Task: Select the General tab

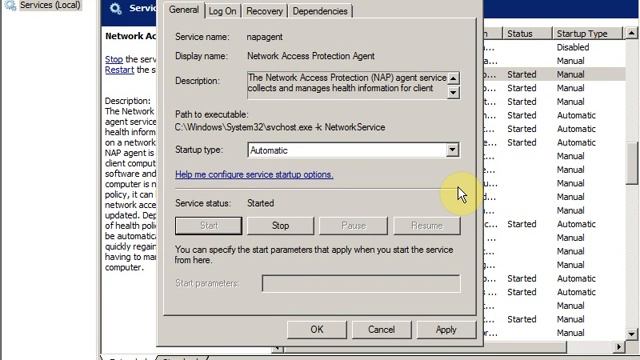Action: pyautogui.click(x=184, y=10)
